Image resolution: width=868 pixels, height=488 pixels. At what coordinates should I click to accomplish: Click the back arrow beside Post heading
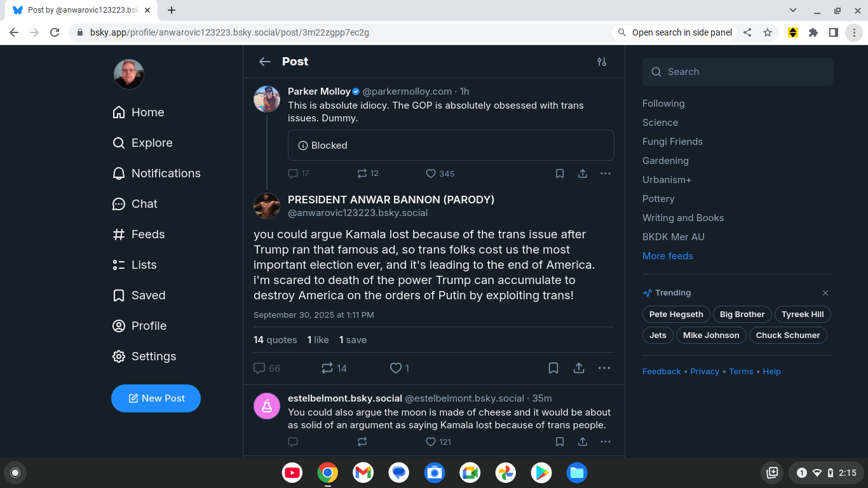tap(265, 62)
